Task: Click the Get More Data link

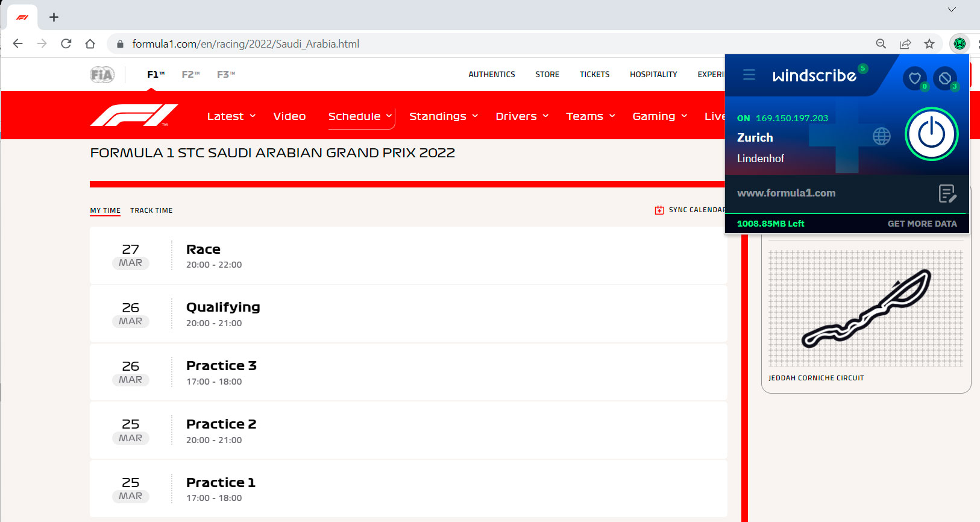Action: [x=922, y=224]
